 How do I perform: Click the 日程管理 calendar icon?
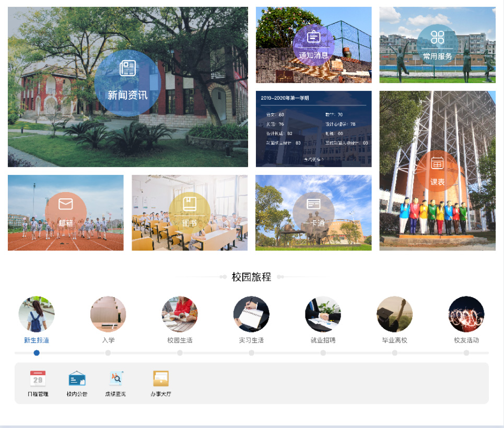[38, 378]
